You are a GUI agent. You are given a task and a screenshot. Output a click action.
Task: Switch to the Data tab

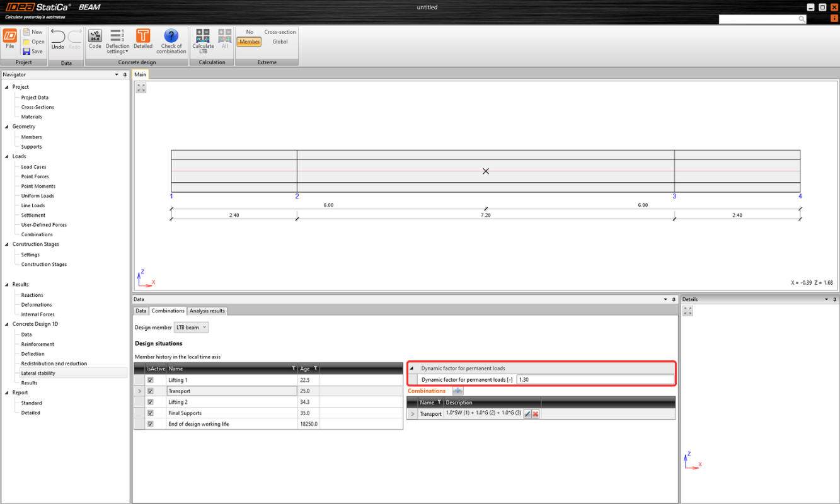click(x=141, y=311)
